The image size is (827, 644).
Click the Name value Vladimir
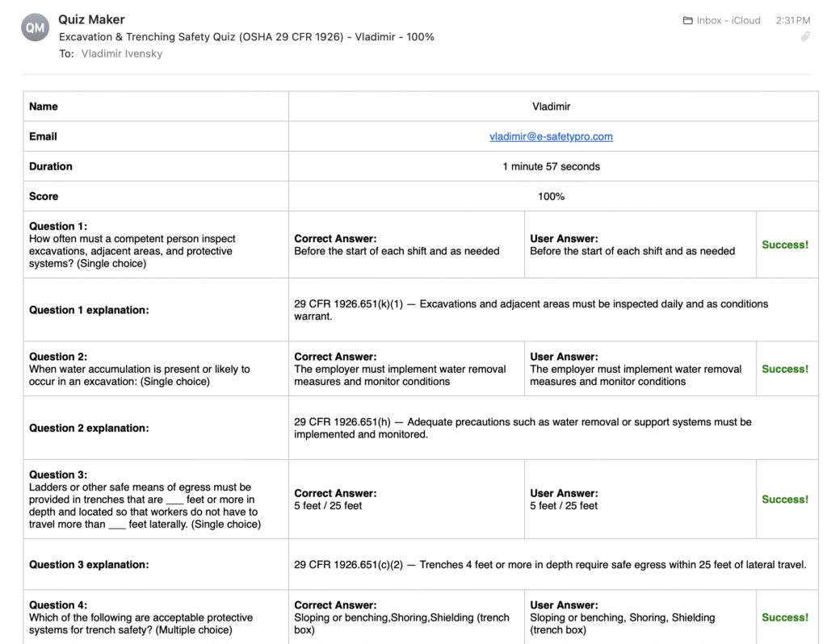(x=551, y=107)
